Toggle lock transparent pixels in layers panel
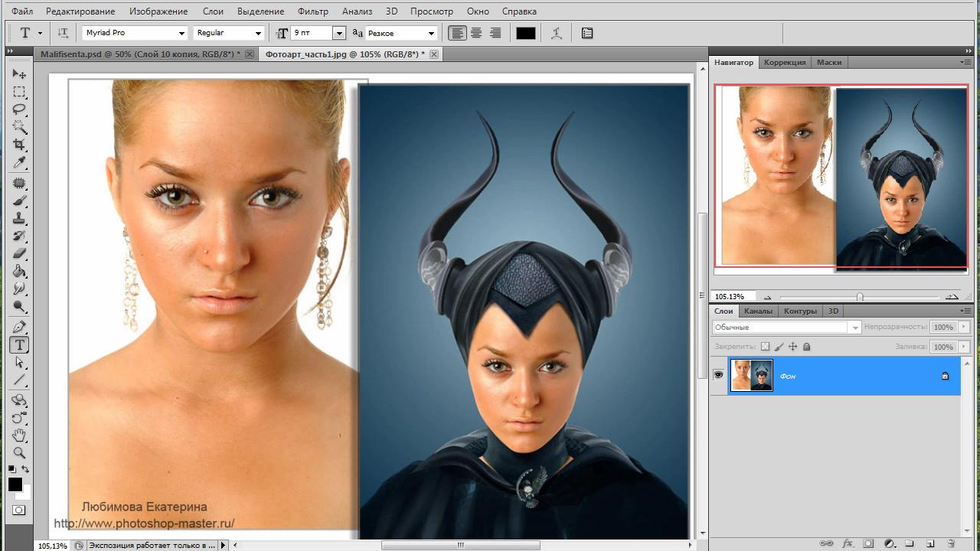The image size is (980, 551). click(x=764, y=347)
